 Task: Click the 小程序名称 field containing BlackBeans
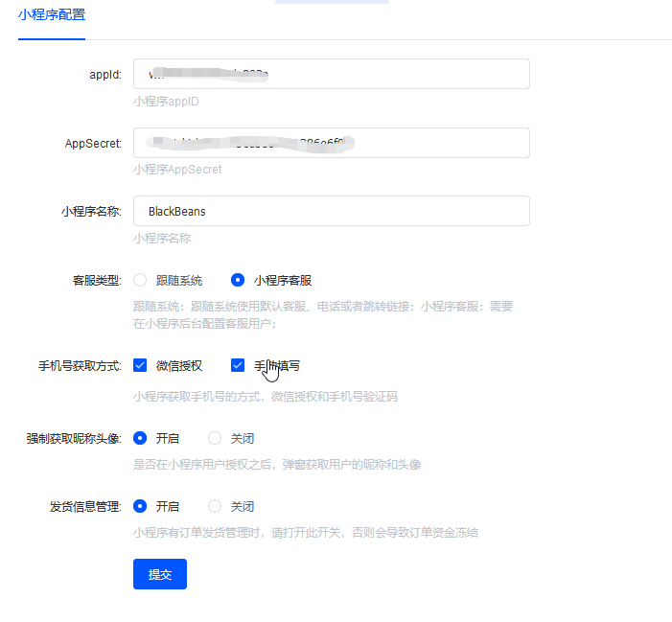click(331, 211)
